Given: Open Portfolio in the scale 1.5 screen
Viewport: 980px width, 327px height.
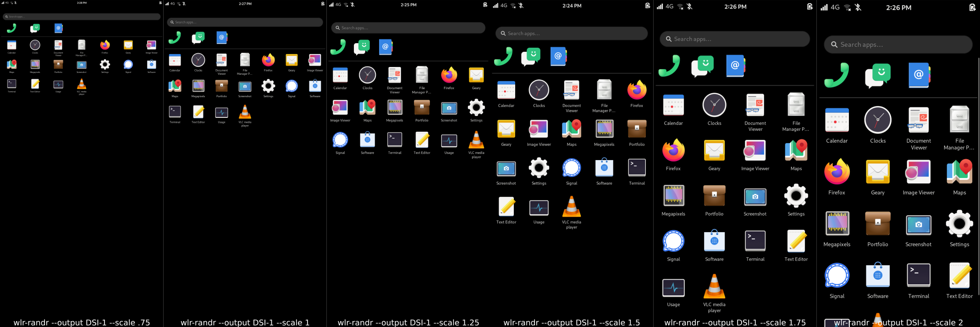Looking at the screenshot, I should [x=637, y=129].
